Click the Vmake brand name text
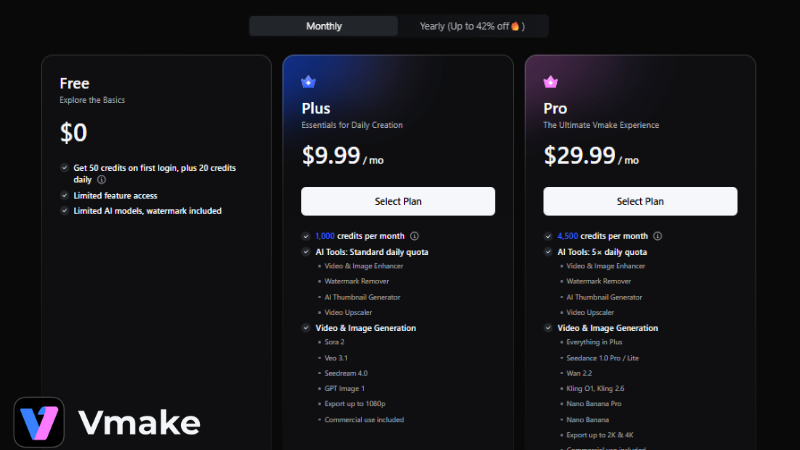Image resolution: width=800 pixels, height=450 pixels. pyautogui.click(x=138, y=422)
